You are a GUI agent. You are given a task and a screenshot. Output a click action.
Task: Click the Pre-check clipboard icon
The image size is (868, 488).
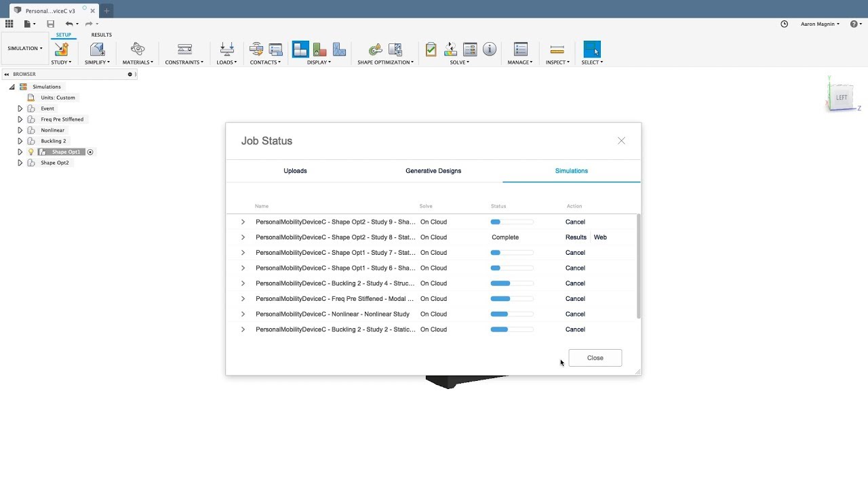[431, 49]
